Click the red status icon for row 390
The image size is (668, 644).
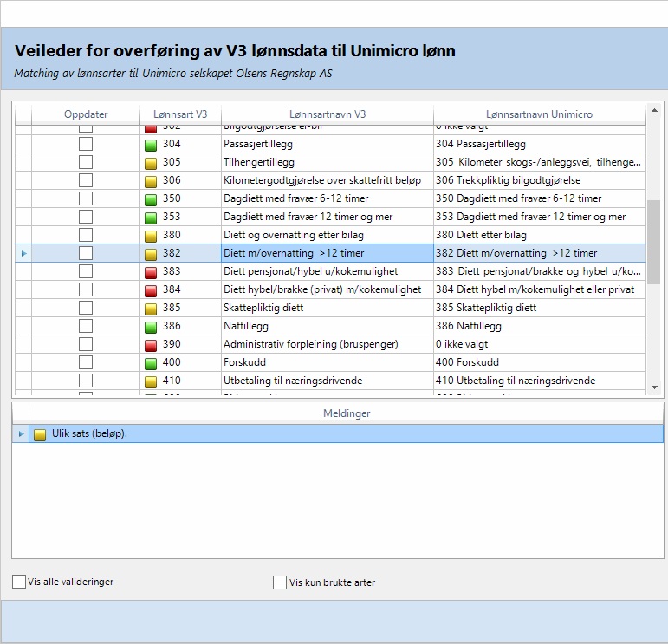(151, 345)
